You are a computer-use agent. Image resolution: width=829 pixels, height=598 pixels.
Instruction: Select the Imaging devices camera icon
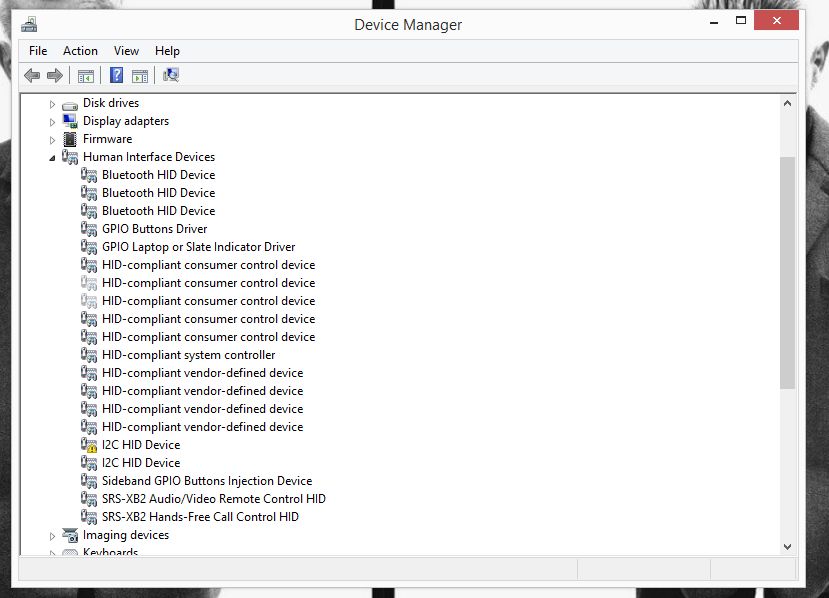(70, 535)
